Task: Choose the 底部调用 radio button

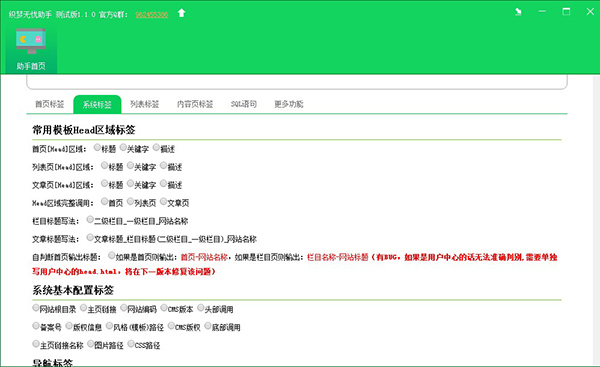Action: 208,326
